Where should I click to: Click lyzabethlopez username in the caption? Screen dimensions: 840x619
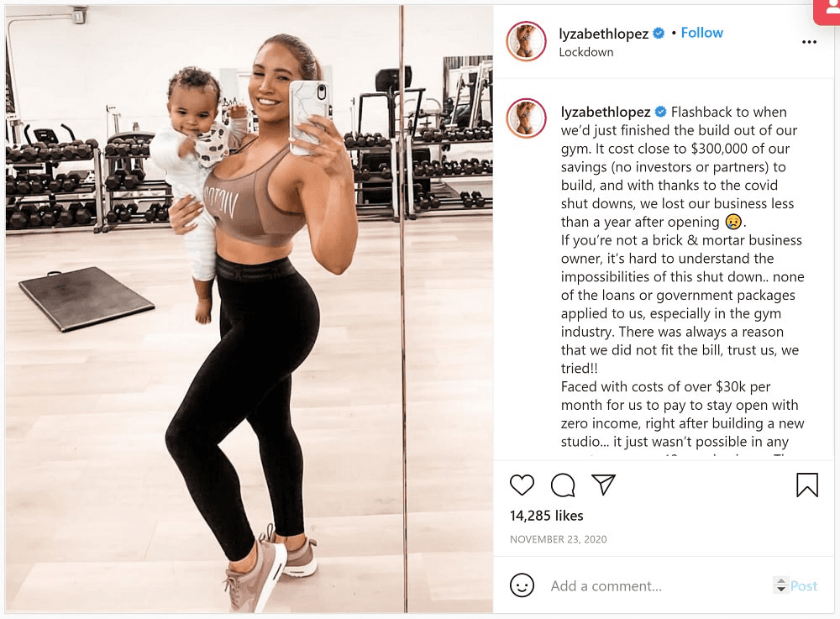(606, 112)
